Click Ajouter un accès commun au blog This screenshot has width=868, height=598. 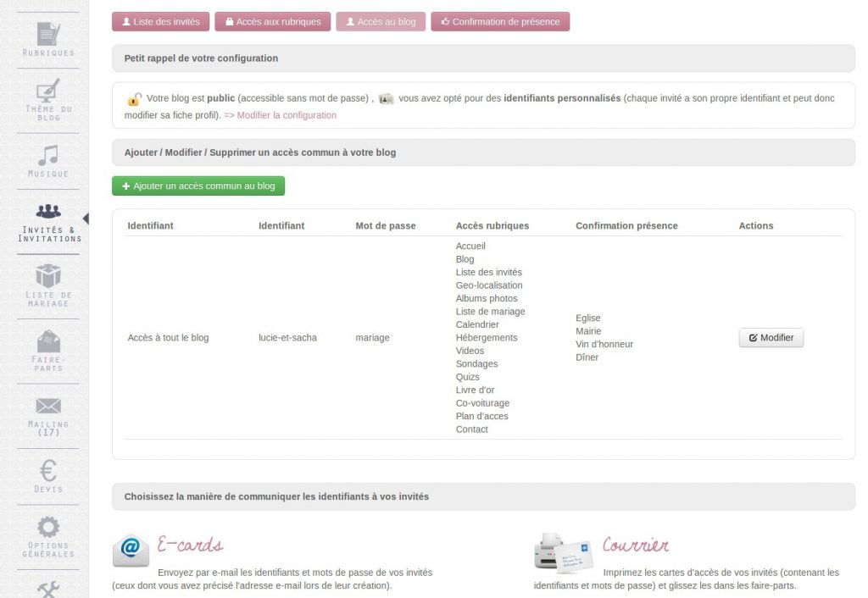(198, 185)
